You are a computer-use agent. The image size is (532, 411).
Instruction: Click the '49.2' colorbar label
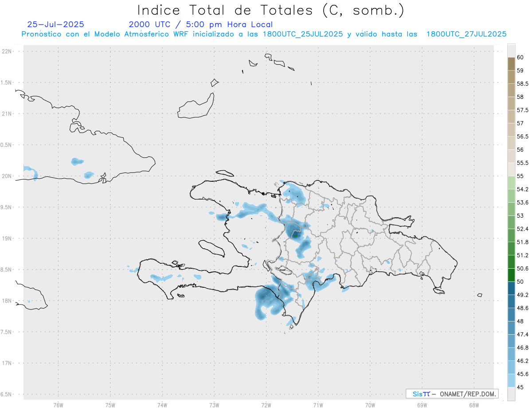click(523, 295)
